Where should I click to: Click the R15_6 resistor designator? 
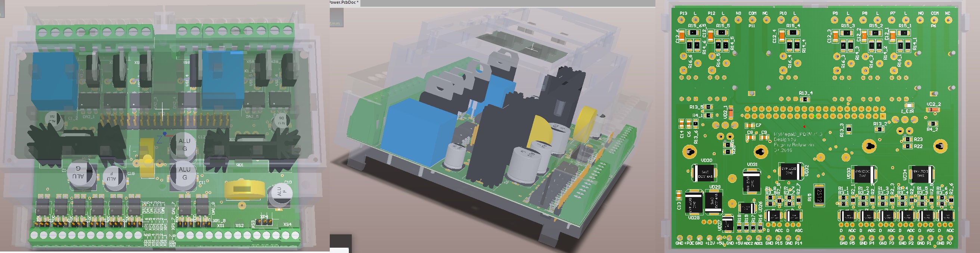pos(695,26)
